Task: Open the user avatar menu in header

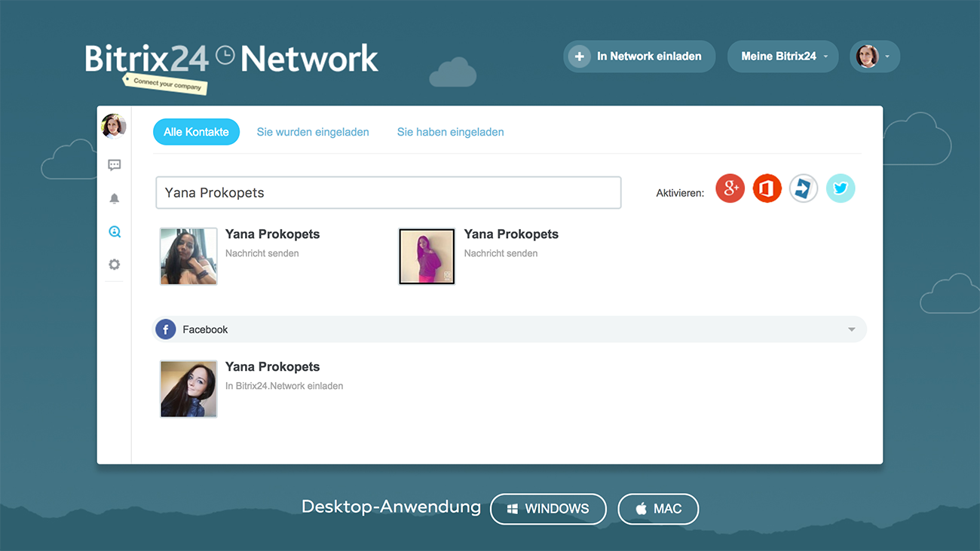Action: coord(874,57)
